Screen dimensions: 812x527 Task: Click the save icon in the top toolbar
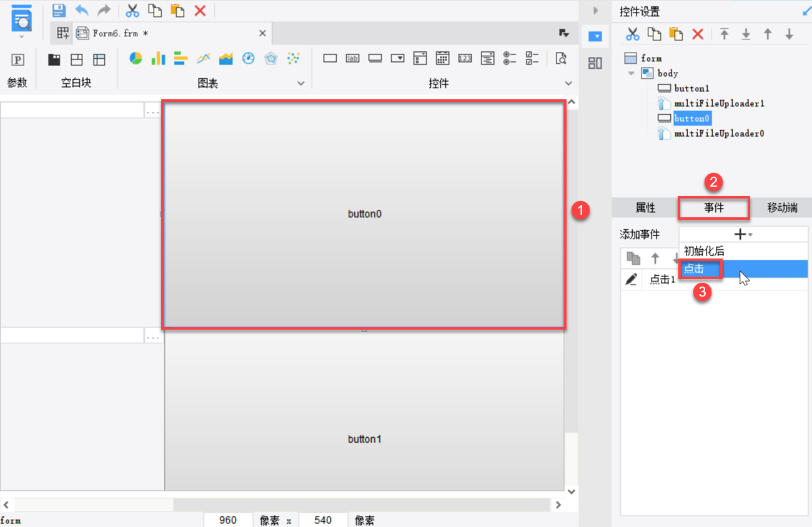tap(59, 10)
